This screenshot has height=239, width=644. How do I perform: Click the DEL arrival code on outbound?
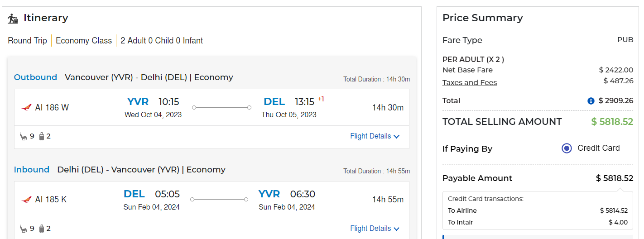(x=274, y=101)
